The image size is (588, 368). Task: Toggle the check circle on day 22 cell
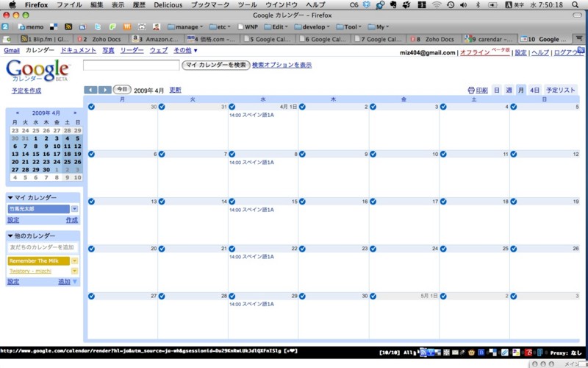(232, 249)
